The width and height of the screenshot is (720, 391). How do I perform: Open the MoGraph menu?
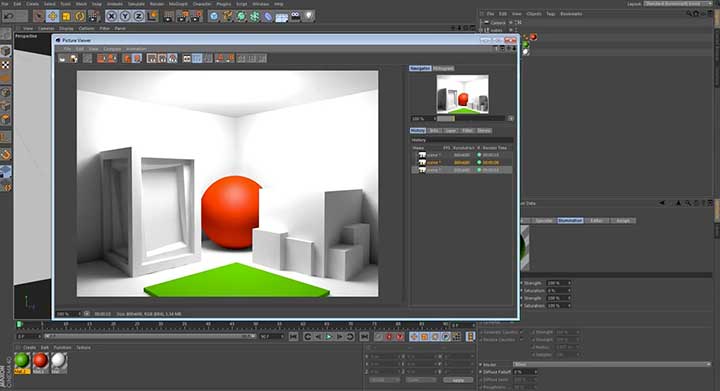(178, 4)
